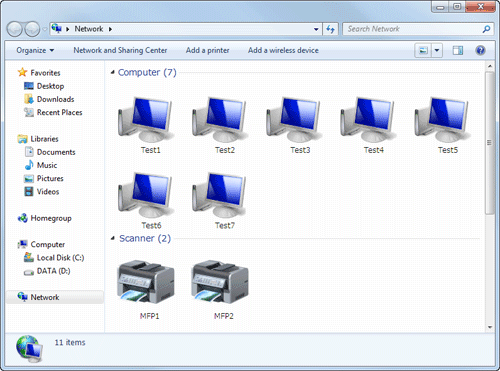Image resolution: width=500 pixels, height=371 pixels.
Task: Open the Organize menu
Action: coord(35,50)
